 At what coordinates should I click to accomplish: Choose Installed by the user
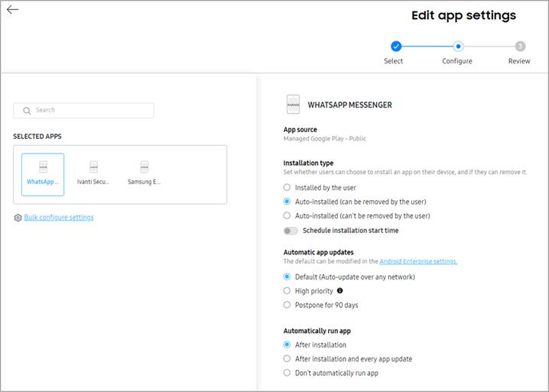click(x=287, y=187)
